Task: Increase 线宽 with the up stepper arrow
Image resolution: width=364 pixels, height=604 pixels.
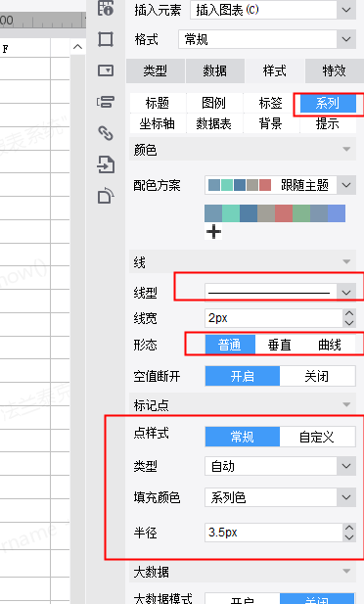Action: (349, 314)
